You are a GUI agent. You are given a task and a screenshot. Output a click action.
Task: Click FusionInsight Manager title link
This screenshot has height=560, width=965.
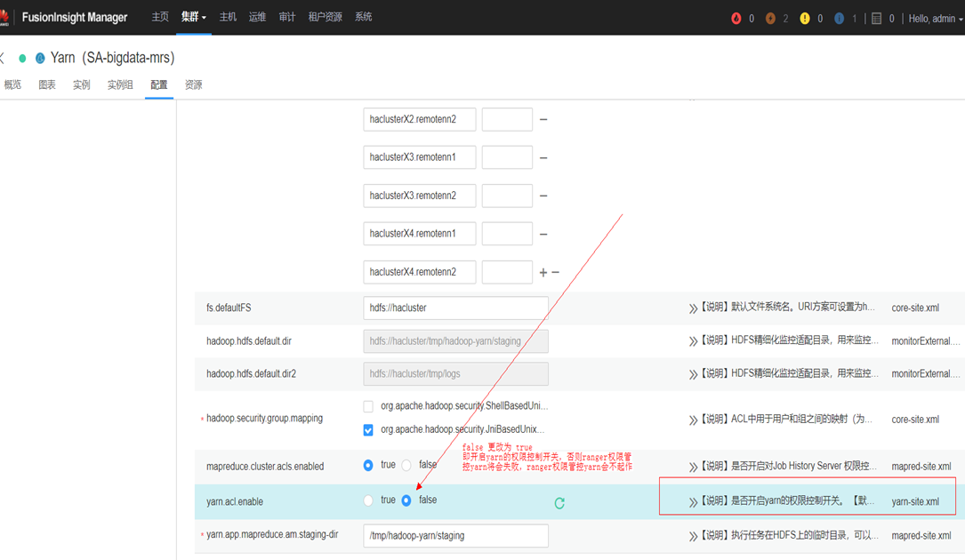(x=75, y=17)
